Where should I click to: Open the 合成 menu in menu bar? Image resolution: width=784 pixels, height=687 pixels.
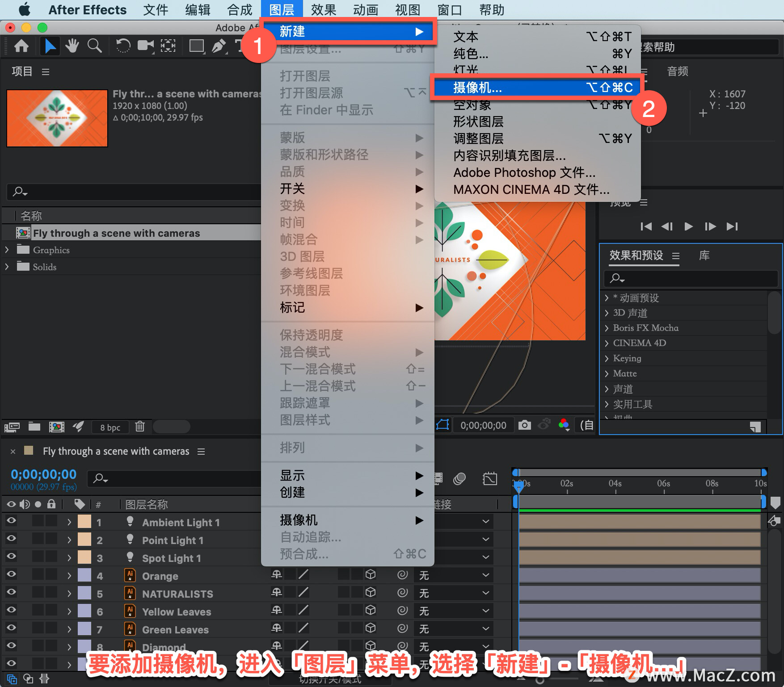(240, 9)
